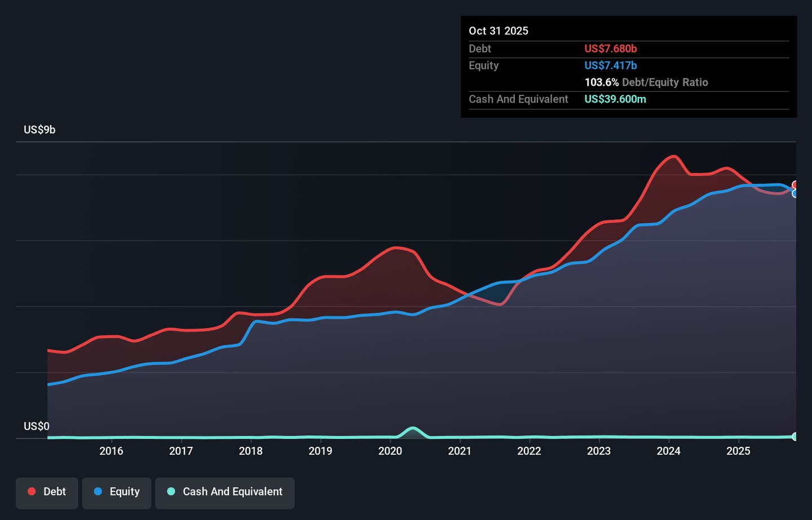Click the US$7.680b debt value
Screen dimensions: 812x520
point(611,49)
